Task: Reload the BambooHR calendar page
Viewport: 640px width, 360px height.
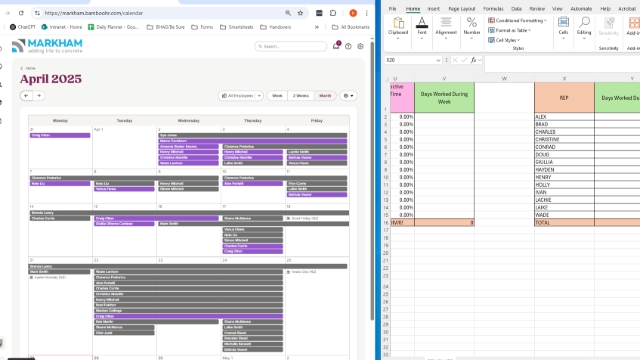Action: (21, 13)
